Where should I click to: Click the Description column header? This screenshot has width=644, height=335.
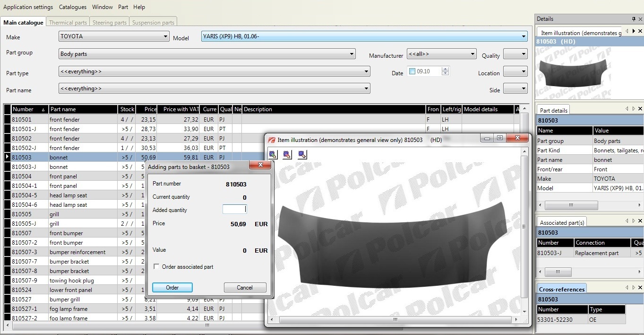(x=334, y=109)
